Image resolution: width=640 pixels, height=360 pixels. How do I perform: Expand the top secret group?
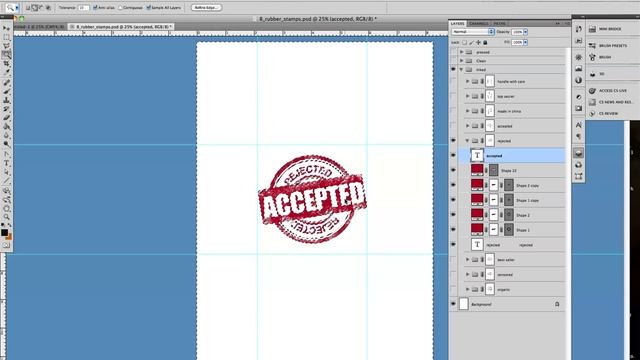pyautogui.click(x=467, y=96)
